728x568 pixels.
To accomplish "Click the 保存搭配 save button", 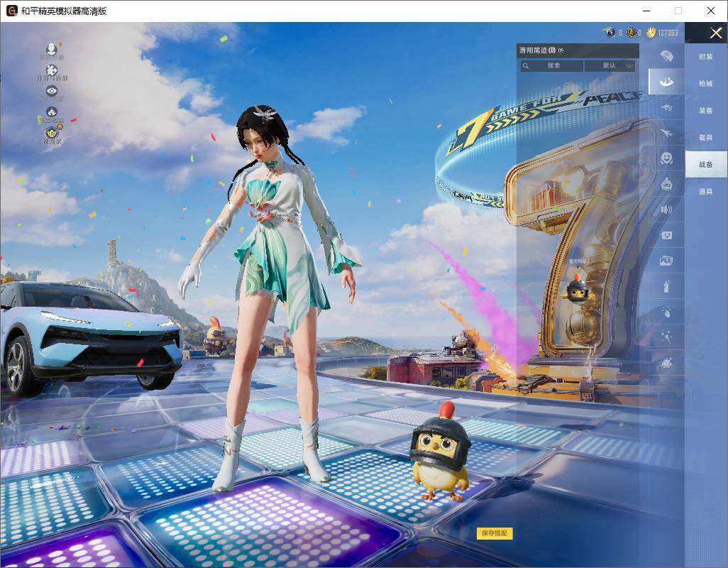I will click(495, 533).
